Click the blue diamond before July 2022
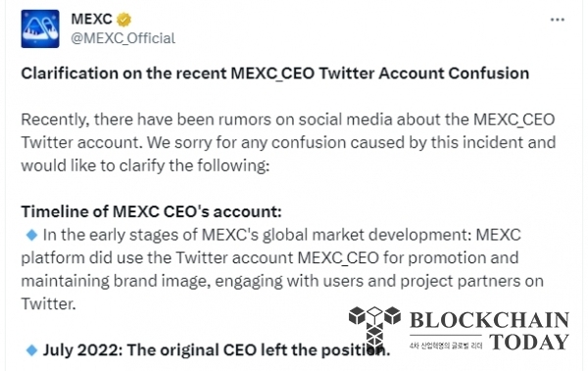The image size is (588, 371). [32, 350]
